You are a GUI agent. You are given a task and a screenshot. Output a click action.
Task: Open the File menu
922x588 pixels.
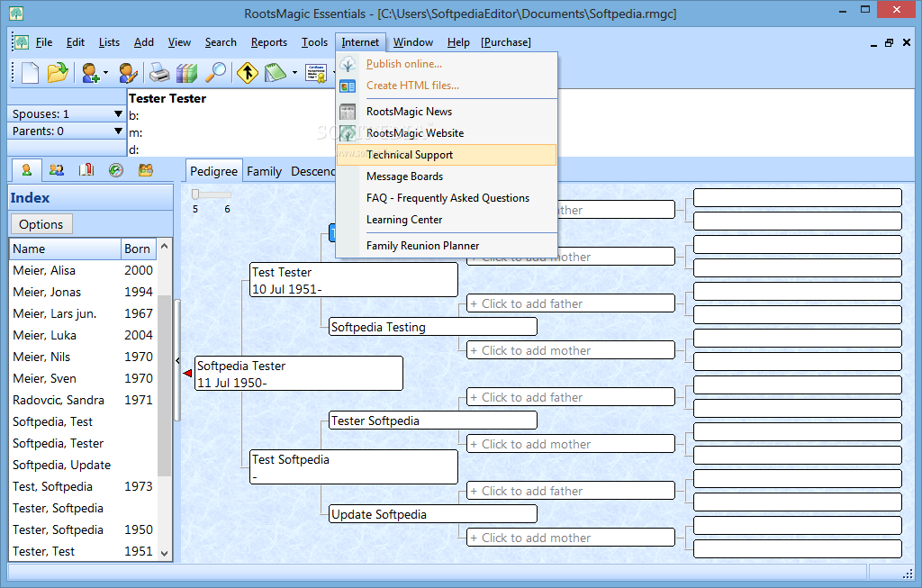point(44,42)
